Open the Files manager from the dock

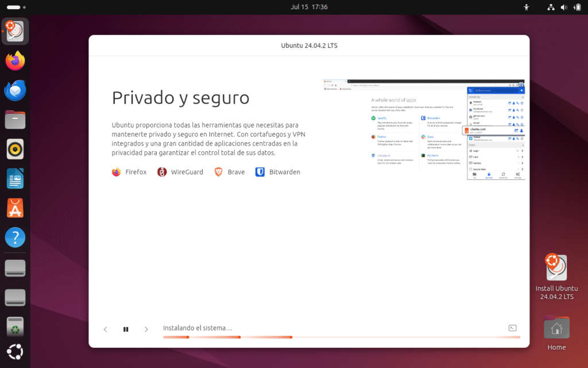pyautogui.click(x=15, y=120)
